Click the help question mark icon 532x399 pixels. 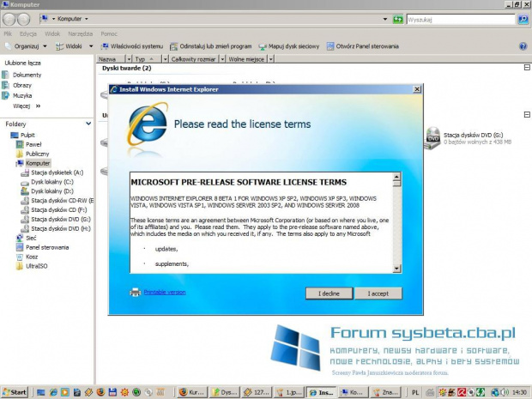pos(523,46)
